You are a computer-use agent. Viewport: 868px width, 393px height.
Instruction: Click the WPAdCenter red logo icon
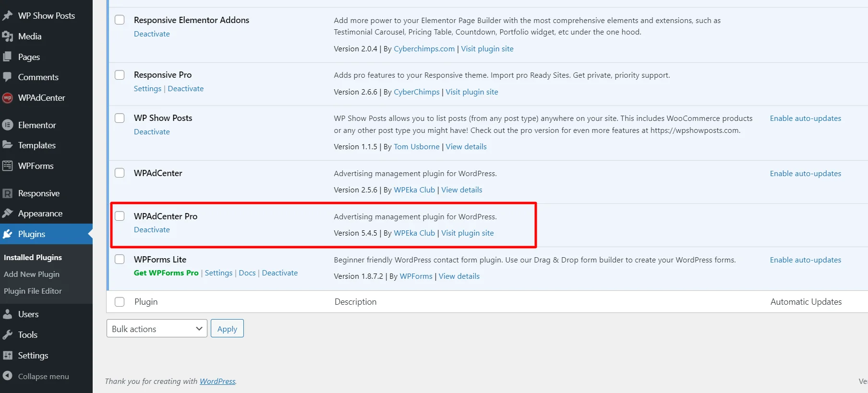[7, 97]
